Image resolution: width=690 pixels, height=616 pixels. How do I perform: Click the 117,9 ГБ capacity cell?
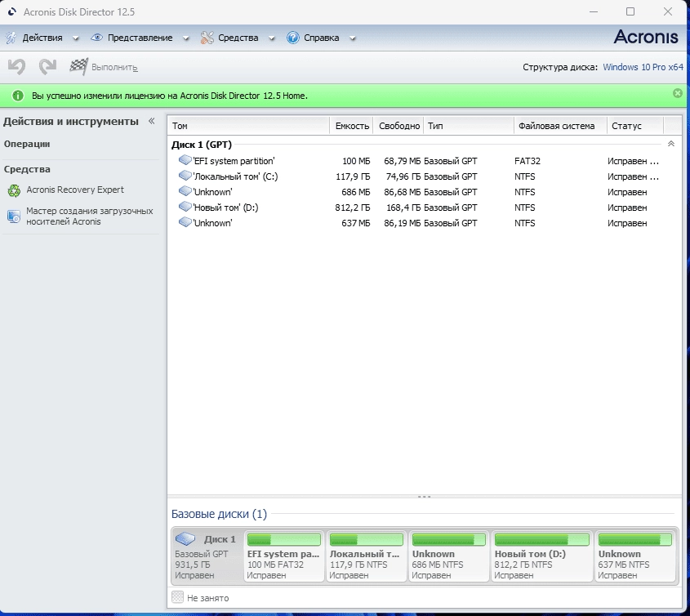coord(353,176)
